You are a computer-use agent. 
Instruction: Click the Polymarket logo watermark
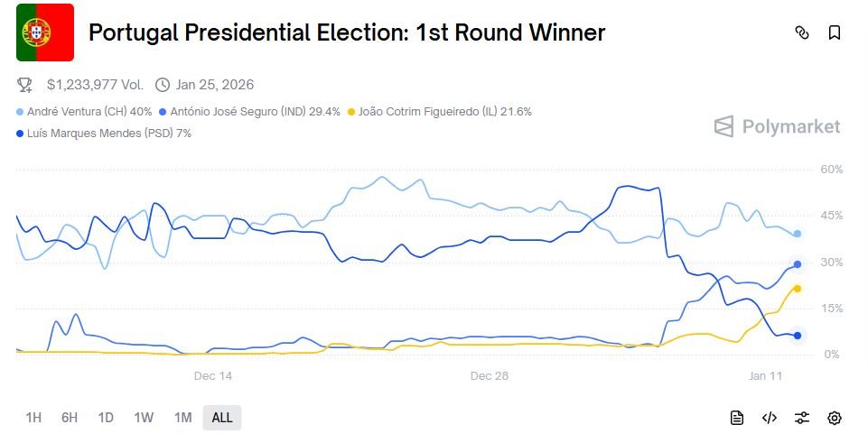click(x=778, y=126)
